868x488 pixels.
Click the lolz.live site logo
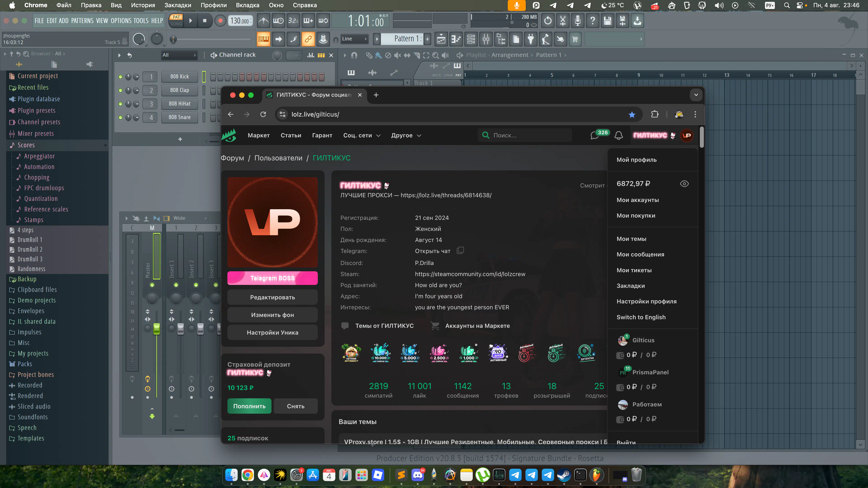coord(229,135)
